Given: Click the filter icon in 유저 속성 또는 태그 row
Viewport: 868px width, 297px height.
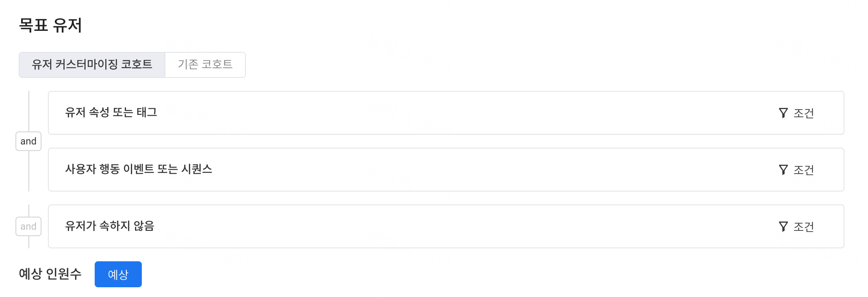Looking at the screenshot, I should (783, 113).
